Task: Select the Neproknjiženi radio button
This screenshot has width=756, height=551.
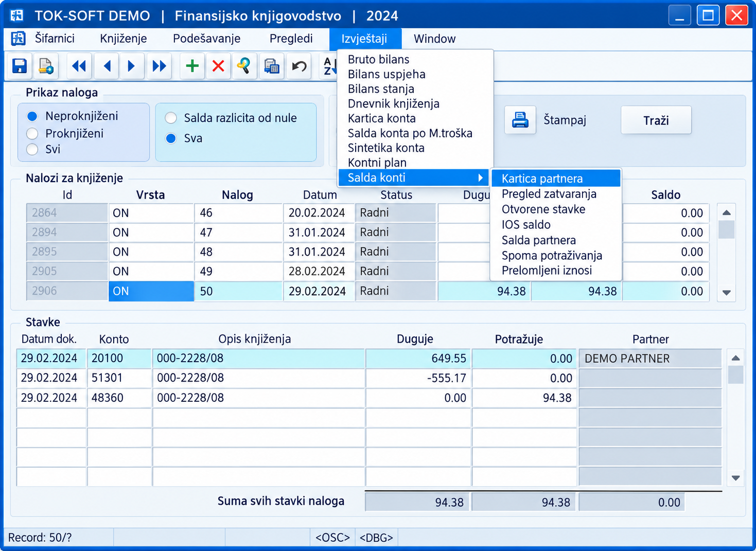Action: [x=32, y=116]
